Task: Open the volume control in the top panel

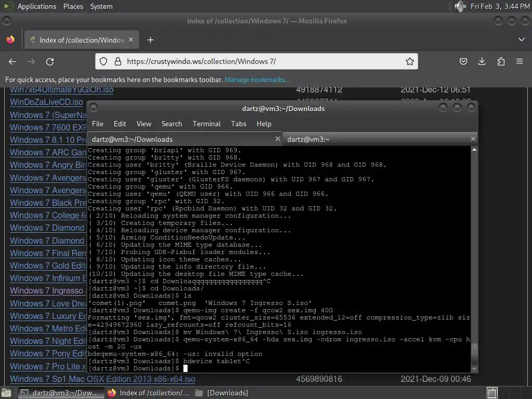Action: 460,6
